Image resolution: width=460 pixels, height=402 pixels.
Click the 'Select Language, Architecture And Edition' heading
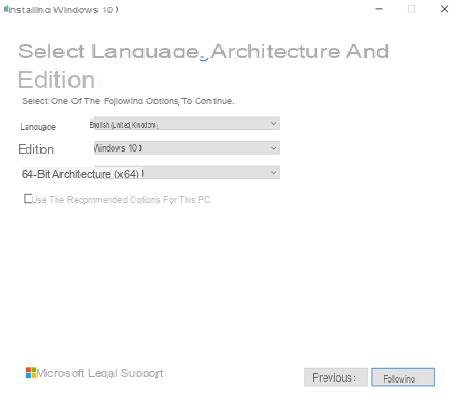203,66
